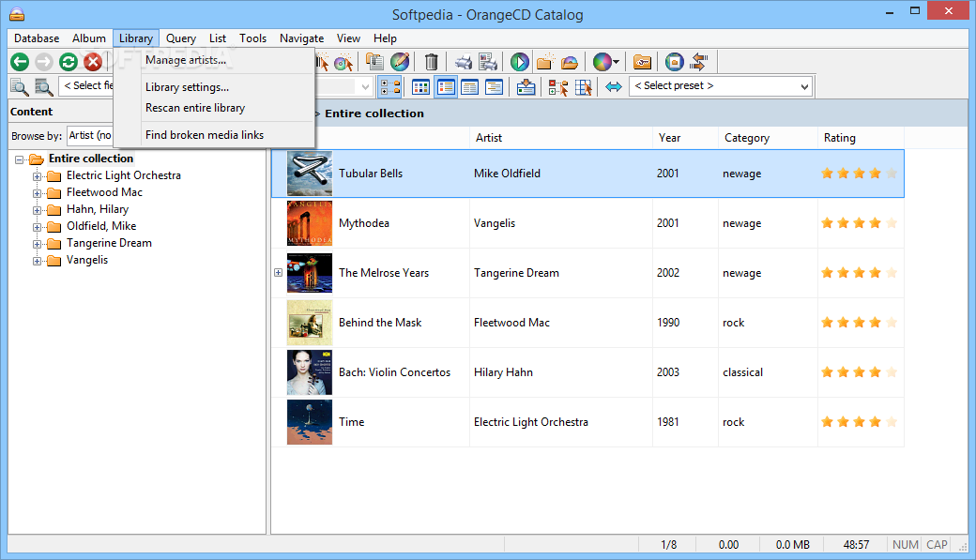
Task: Click the Copy album clipboard icon
Action: [x=374, y=62]
